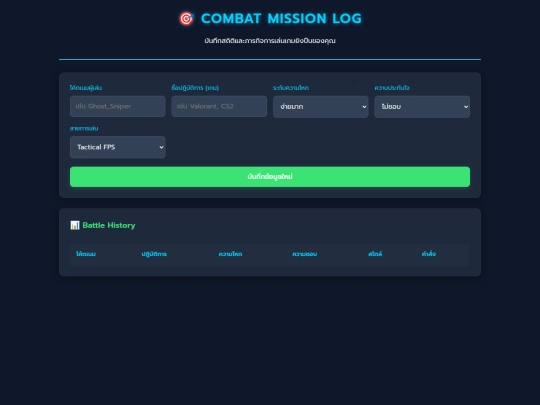Focus the mission name input with Valorant placeholder
This screenshot has width=540, height=405.
point(219,106)
